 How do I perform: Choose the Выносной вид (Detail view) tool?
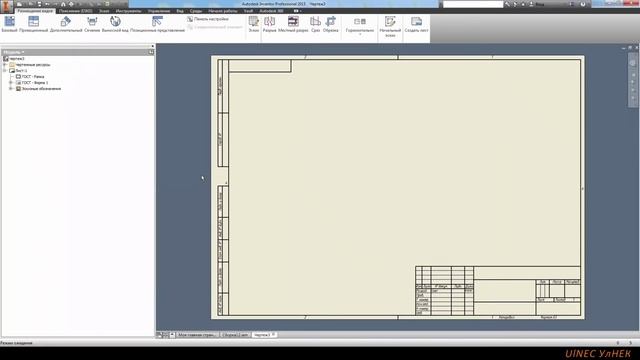(115, 24)
